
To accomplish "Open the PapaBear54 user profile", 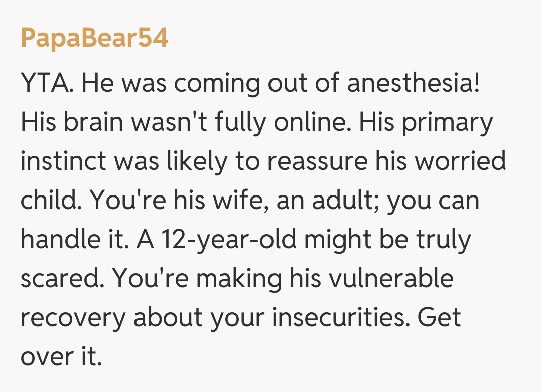I will click(x=94, y=38).
